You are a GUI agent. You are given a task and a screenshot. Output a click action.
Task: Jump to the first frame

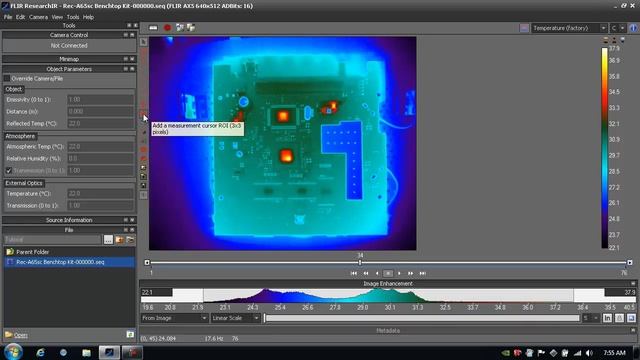click(354, 273)
